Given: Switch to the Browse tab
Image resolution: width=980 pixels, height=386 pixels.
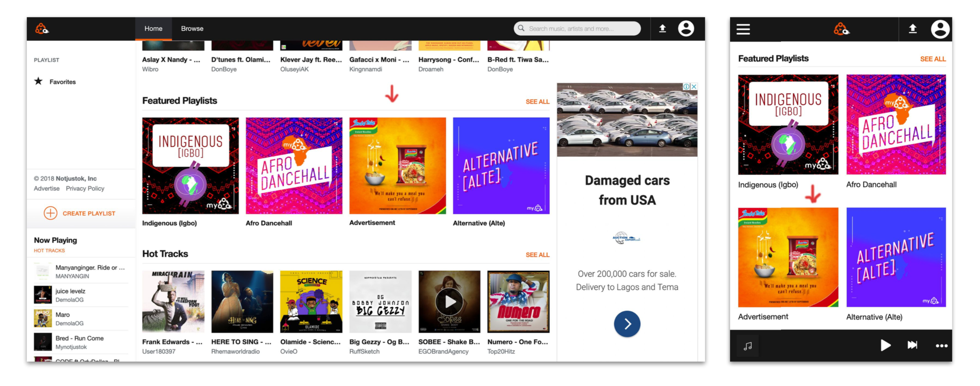Looking at the screenshot, I should pos(193,29).
